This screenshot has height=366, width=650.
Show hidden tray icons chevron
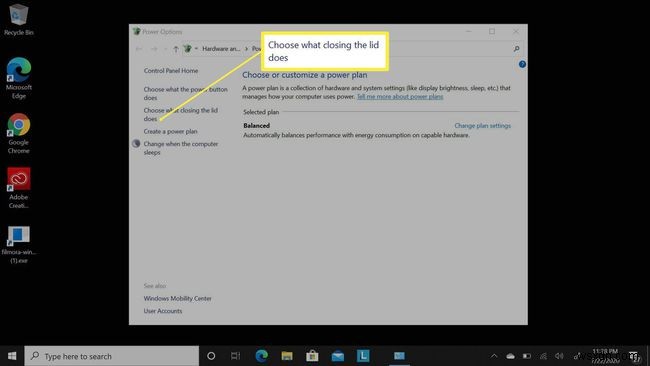pos(494,356)
